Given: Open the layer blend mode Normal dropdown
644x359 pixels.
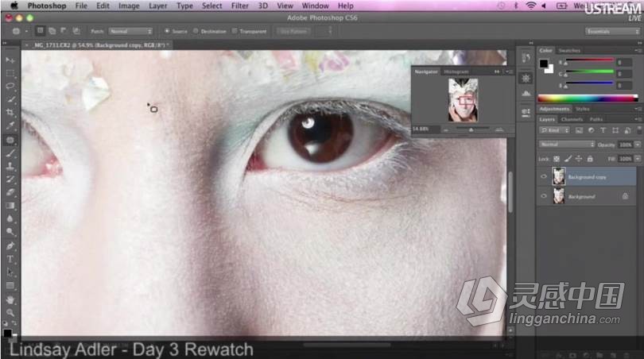Looking at the screenshot, I should [x=567, y=145].
